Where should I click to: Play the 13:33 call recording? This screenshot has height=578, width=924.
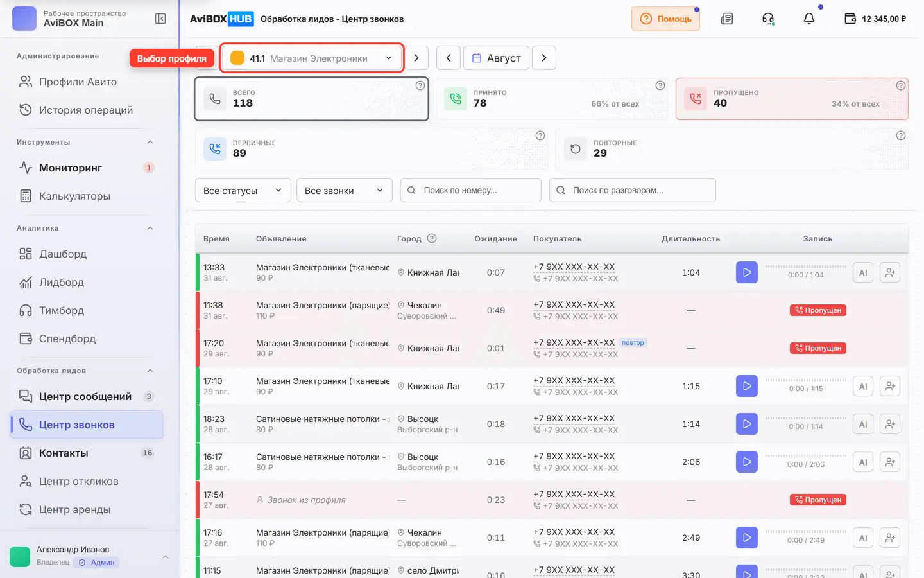click(x=747, y=272)
